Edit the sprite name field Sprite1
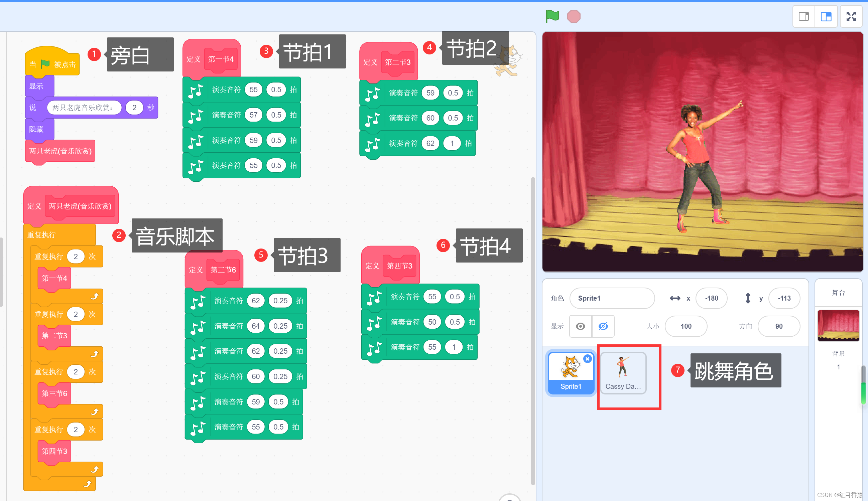Screen dimensions: 868x501 (612, 298)
